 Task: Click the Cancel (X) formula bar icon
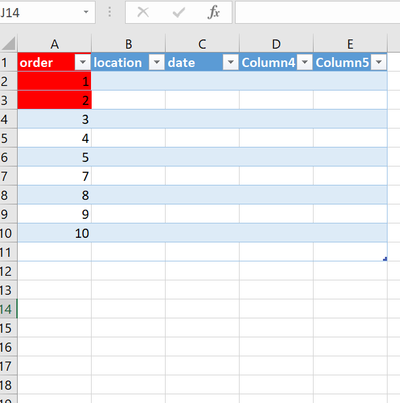tap(143, 12)
